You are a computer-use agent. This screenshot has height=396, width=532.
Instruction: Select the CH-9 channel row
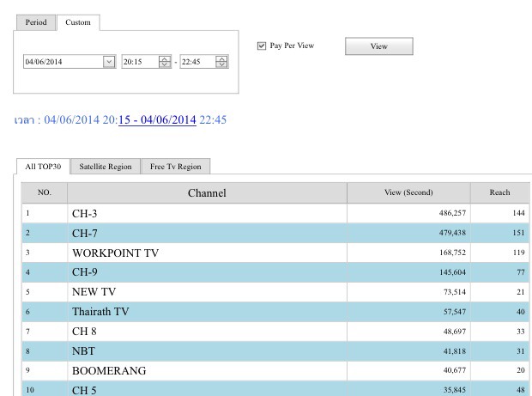275,272
